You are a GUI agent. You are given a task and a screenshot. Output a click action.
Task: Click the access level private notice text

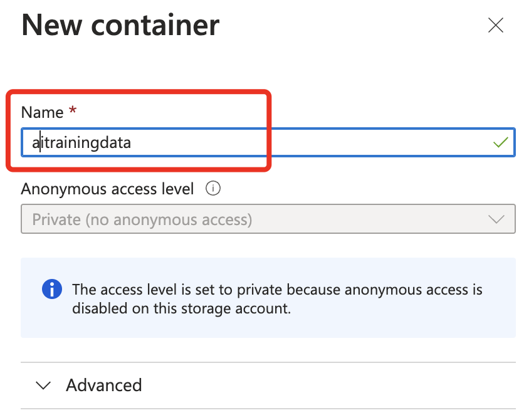[277, 299]
